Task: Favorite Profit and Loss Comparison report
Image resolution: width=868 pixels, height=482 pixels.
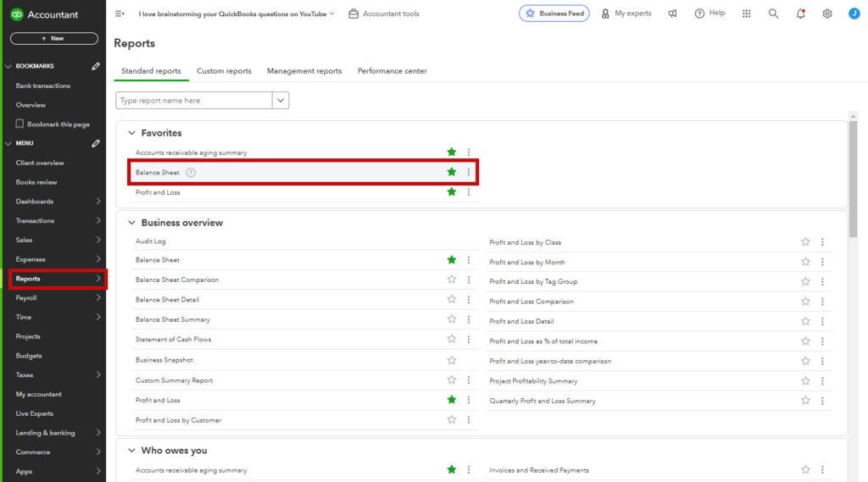Action: [805, 302]
